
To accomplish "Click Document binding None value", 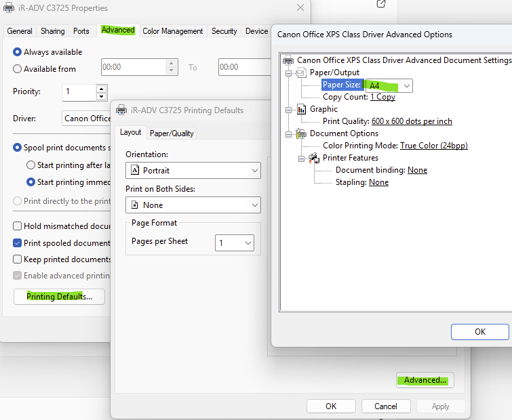I will [x=417, y=170].
